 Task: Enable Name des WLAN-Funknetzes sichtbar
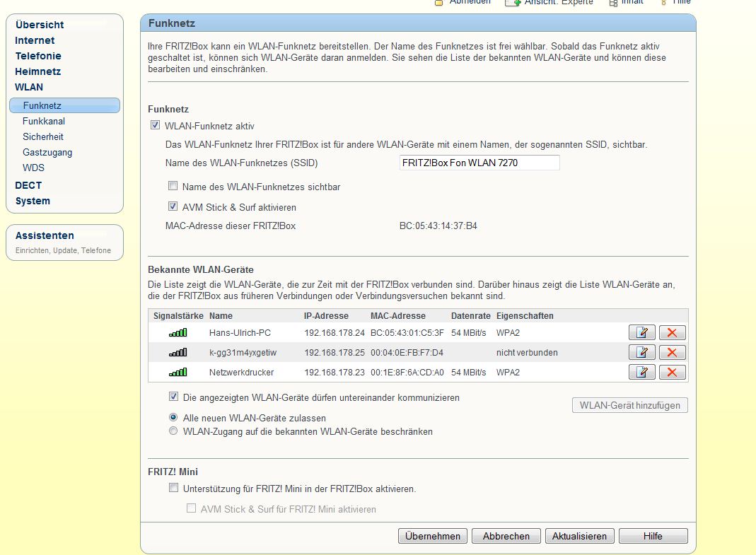[x=173, y=186]
